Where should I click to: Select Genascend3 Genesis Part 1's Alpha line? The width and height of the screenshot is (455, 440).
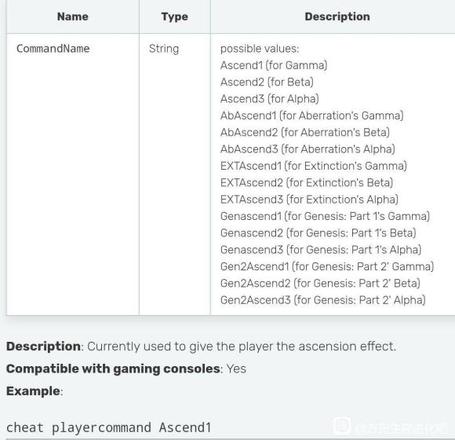pos(321,250)
